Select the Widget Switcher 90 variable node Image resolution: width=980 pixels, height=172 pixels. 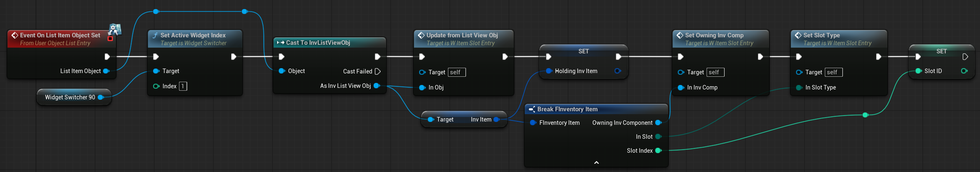(70, 97)
